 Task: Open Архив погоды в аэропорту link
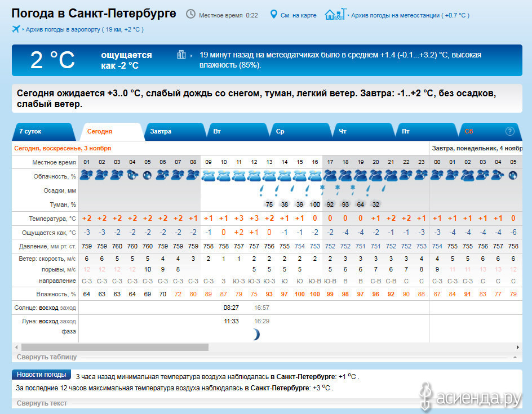(x=85, y=29)
